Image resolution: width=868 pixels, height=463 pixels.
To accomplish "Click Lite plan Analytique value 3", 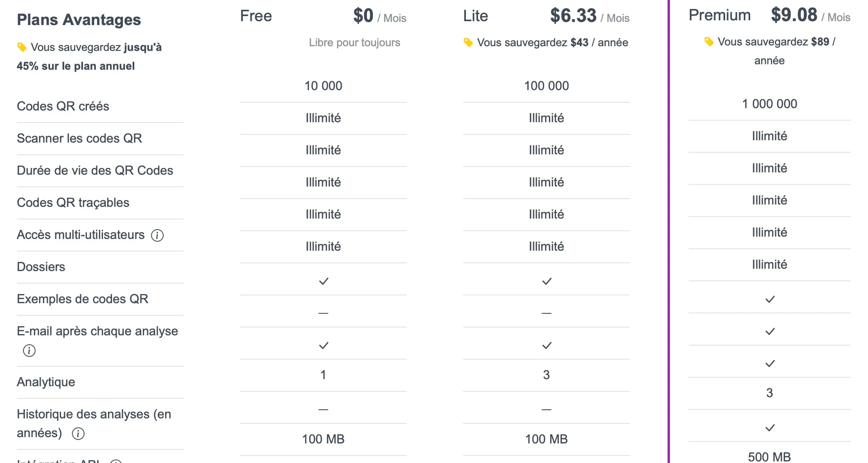I will click(x=546, y=375).
